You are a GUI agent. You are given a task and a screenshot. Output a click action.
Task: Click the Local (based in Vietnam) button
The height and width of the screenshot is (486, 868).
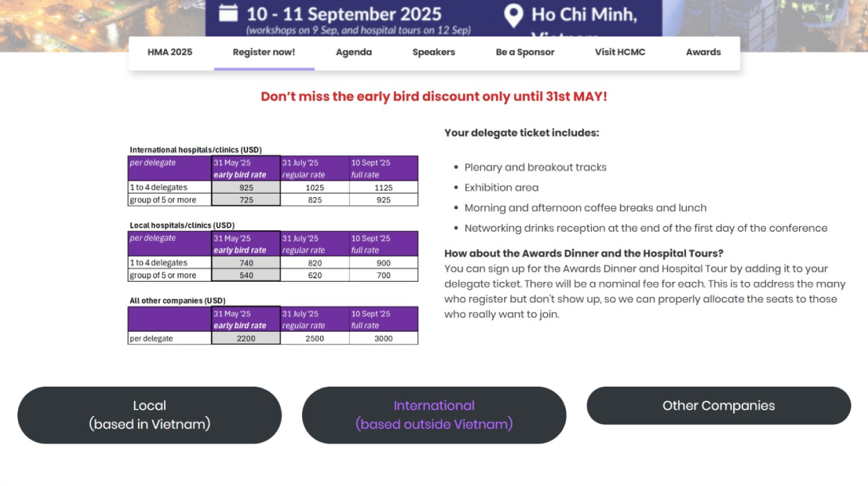(x=149, y=415)
